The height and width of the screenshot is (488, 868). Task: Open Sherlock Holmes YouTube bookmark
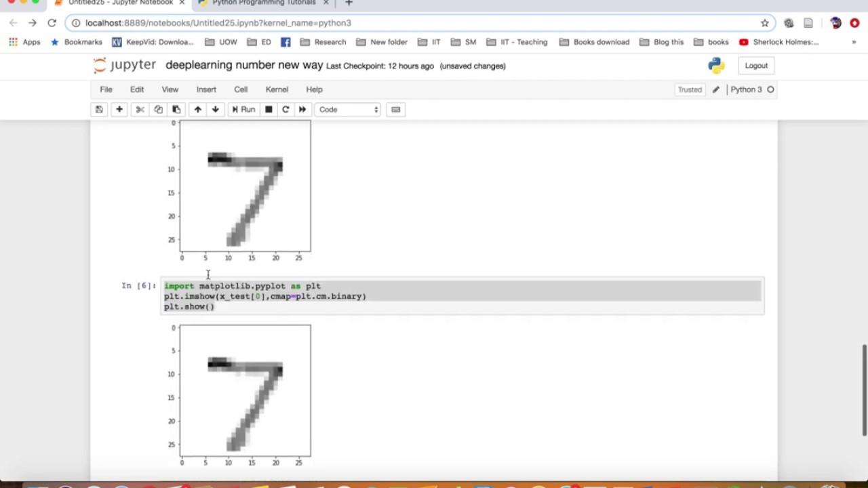(x=778, y=42)
